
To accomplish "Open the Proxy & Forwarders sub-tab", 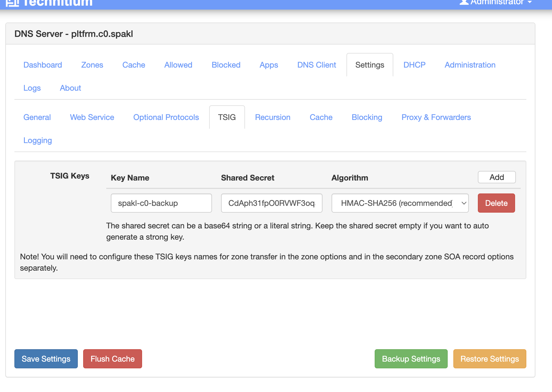I will pos(436,117).
